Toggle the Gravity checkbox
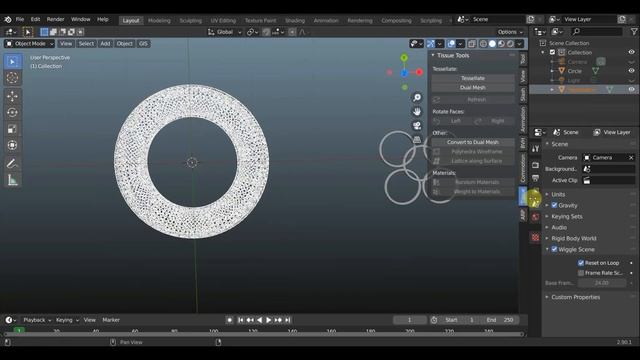This screenshot has width=640, height=360. [554, 205]
